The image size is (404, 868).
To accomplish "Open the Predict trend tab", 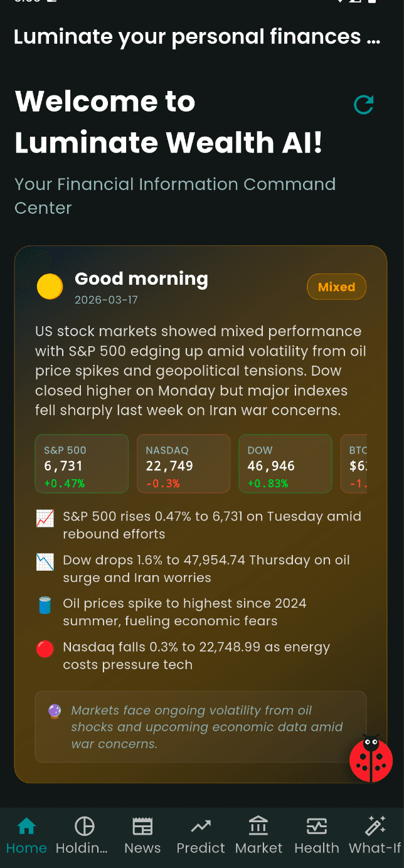I will coord(201,835).
